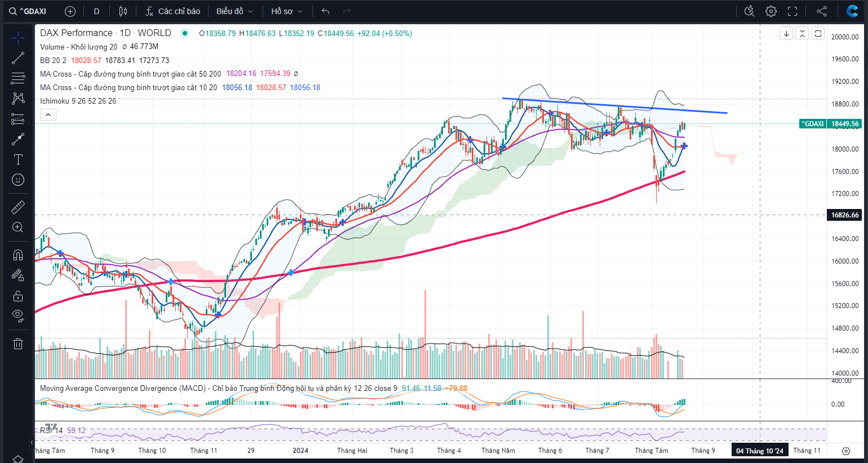Open the object tree layers icon
This screenshot has width=868, height=463.
coord(18,458)
